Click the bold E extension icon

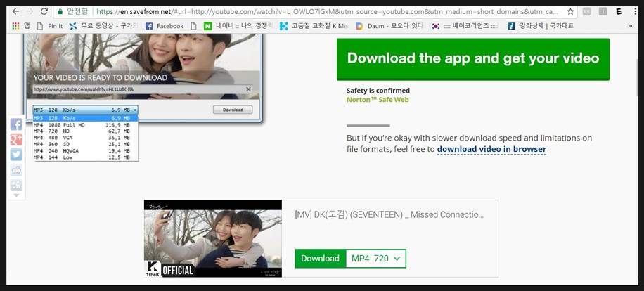point(619,11)
